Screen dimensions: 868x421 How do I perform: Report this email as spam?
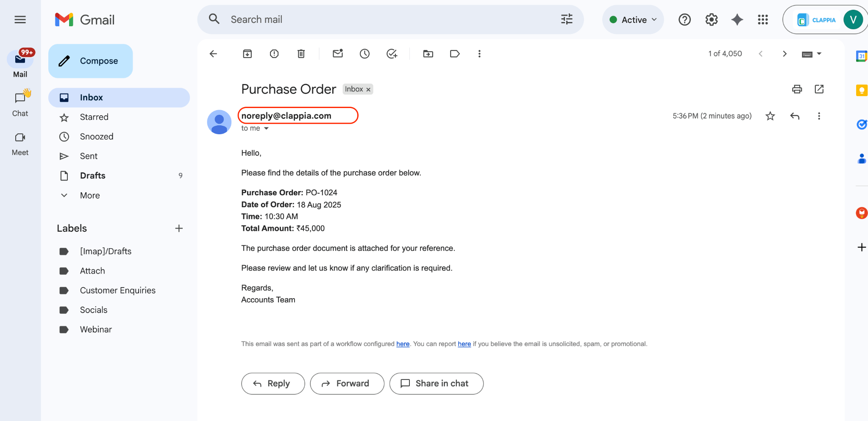(x=274, y=54)
